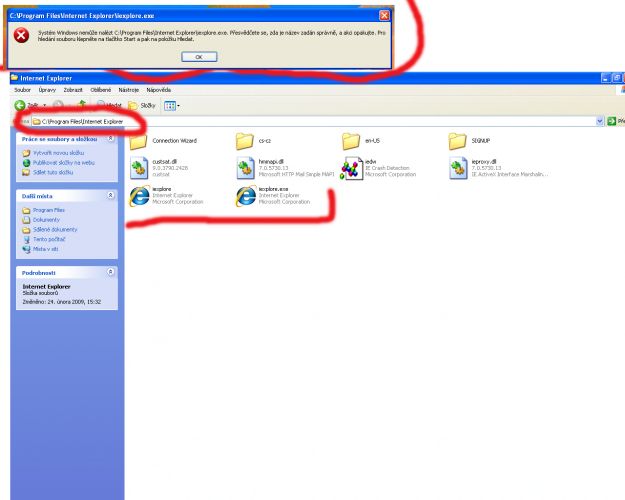The width and height of the screenshot is (625, 500).
Task: Open the Oblíbené menu
Action: 100,90
